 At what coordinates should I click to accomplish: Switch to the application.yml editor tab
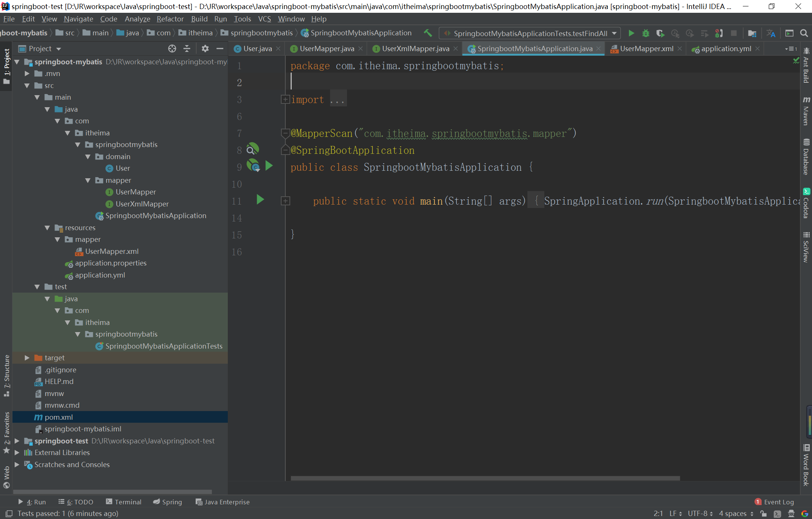[726, 49]
